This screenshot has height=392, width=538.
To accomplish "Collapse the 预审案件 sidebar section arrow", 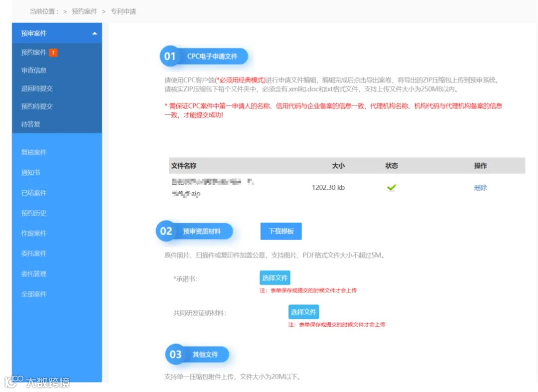I will [x=94, y=33].
